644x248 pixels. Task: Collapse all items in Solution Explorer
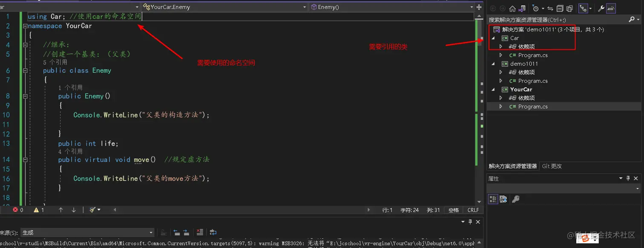tap(560, 9)
